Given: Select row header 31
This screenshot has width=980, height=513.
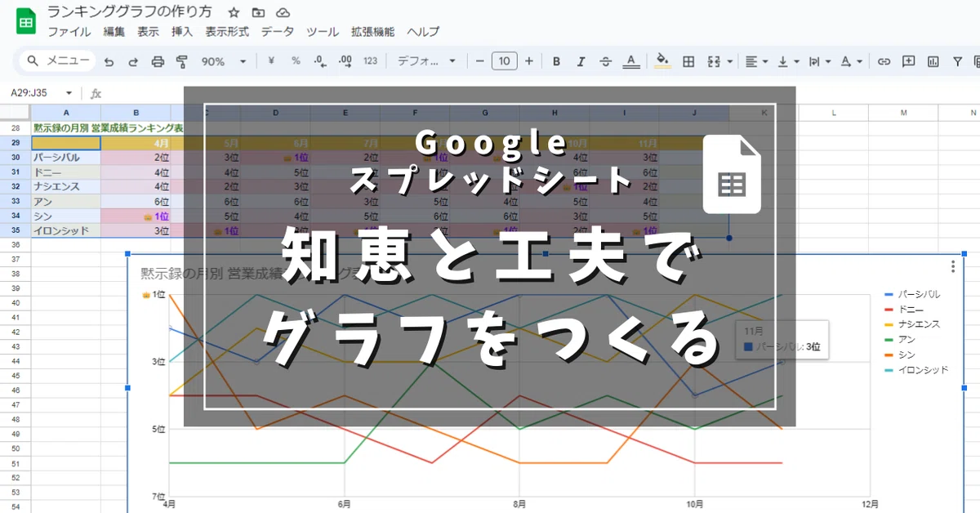Looking at the screenshot, I should (15, 172).
